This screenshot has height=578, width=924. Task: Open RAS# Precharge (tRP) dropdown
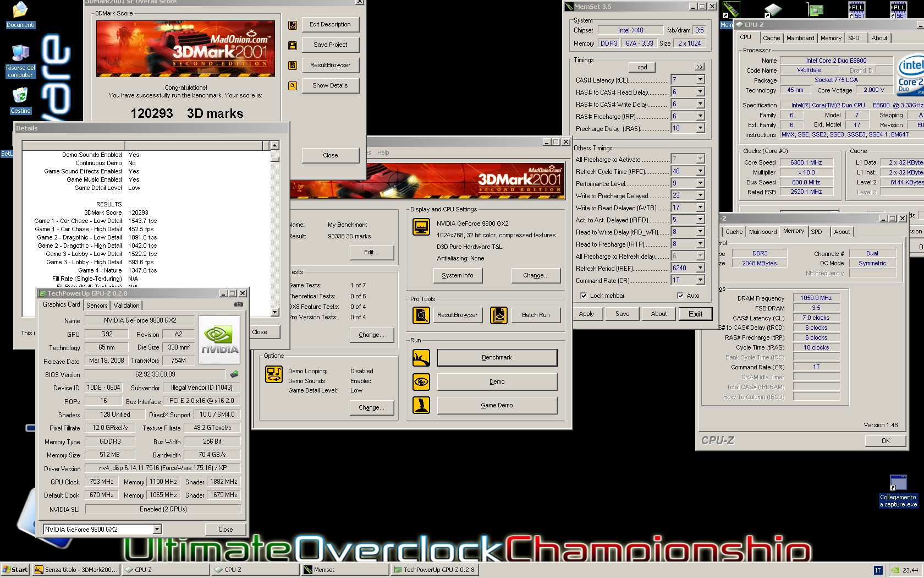click(x=700, y=116)
